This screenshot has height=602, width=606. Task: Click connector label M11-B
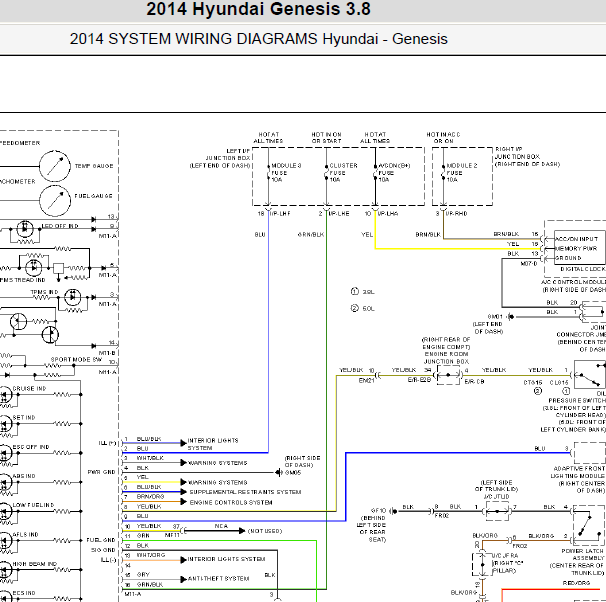[107, 353]
